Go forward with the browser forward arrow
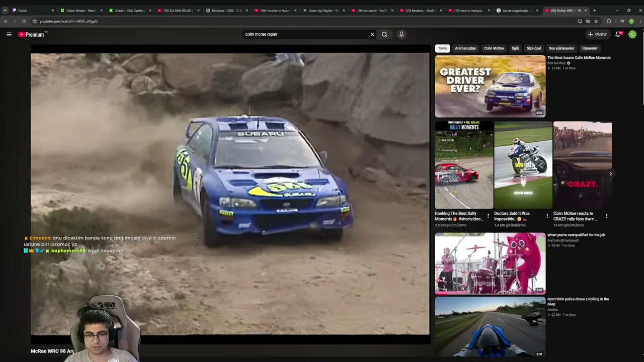The height and width of the screenshot is (362, 644). click(x=15, y=21)
